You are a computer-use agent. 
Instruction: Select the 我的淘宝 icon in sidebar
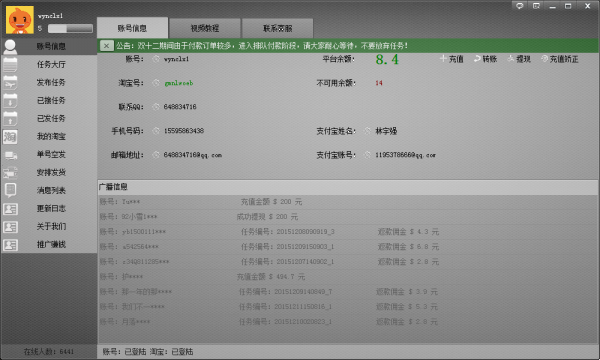pos(10,136)
